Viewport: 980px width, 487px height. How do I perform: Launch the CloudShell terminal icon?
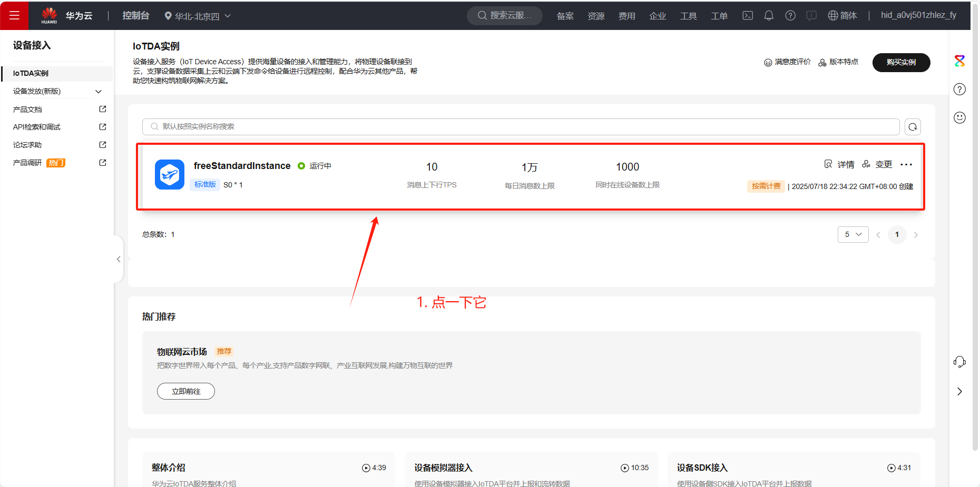pos(748,16)
